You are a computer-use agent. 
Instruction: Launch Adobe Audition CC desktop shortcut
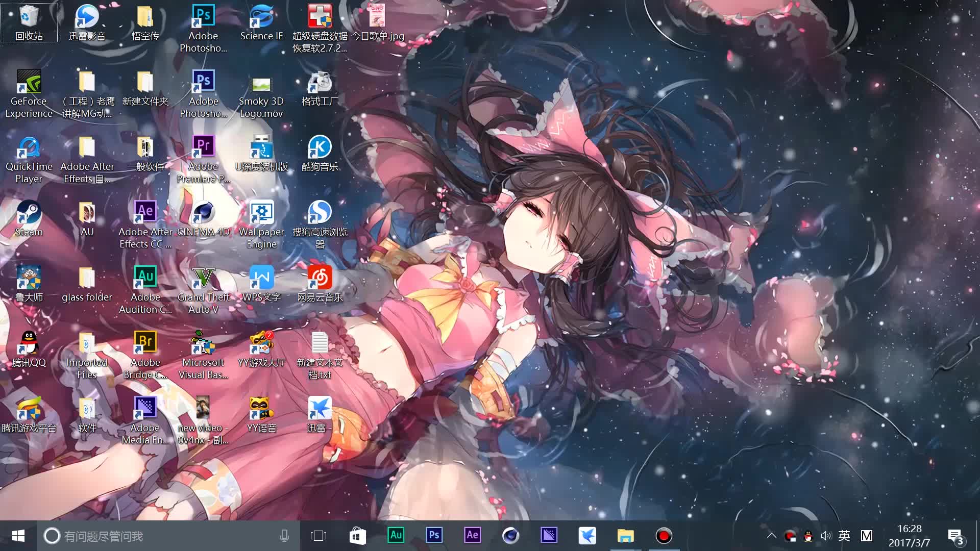145,290
